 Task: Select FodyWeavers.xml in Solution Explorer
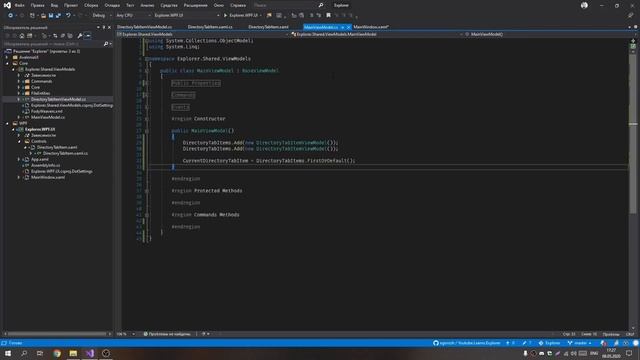47,111
